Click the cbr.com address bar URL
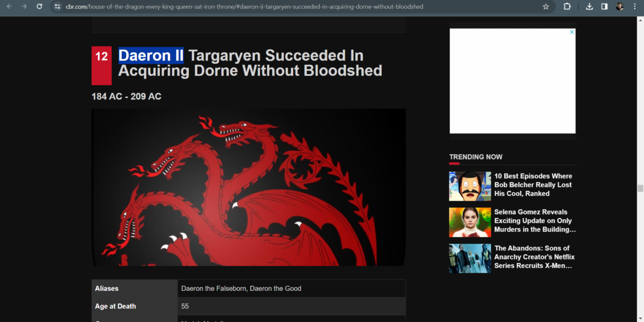 coord(245,7)
